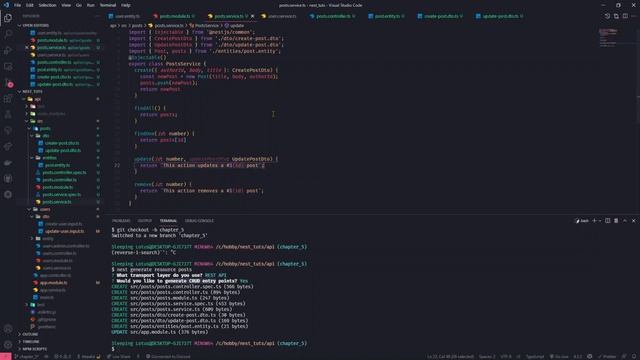Open the Search view in activity bar
Screen dimensions: 640x360
pos(8,34)
